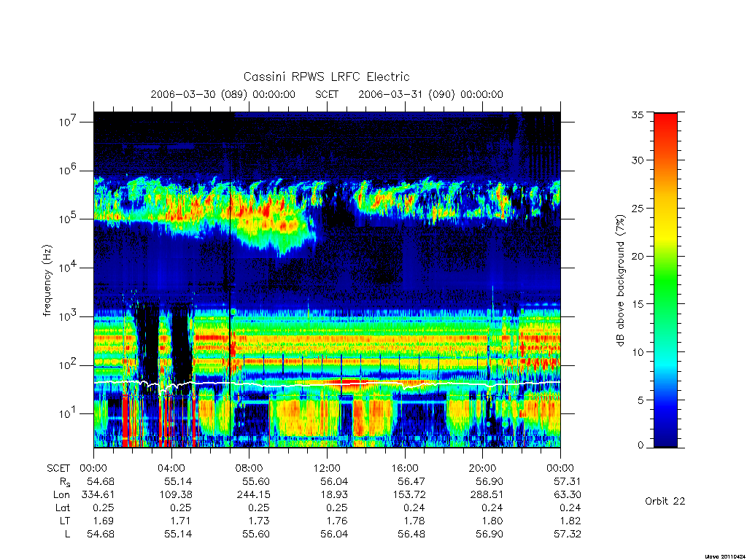Click the 10^4 frequency axis tick label

click(x=68, y=268)
